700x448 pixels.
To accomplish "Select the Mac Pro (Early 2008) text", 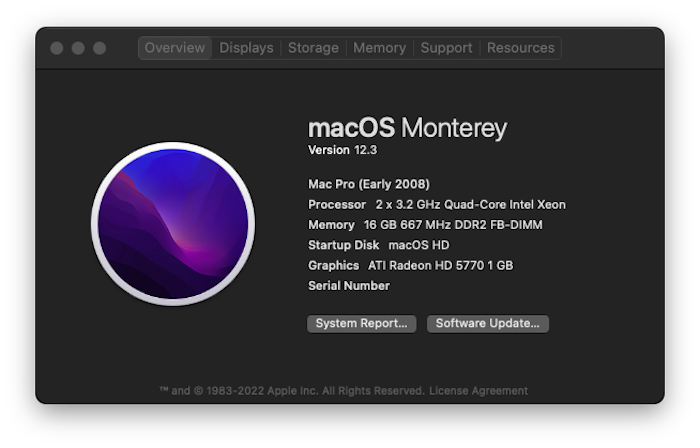I will point(369,184).
